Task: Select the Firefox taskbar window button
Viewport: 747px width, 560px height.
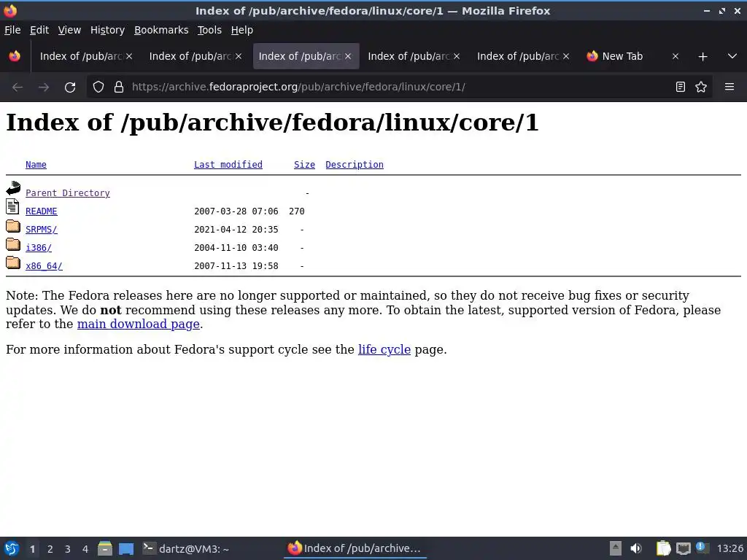Action: pos(355,548)
